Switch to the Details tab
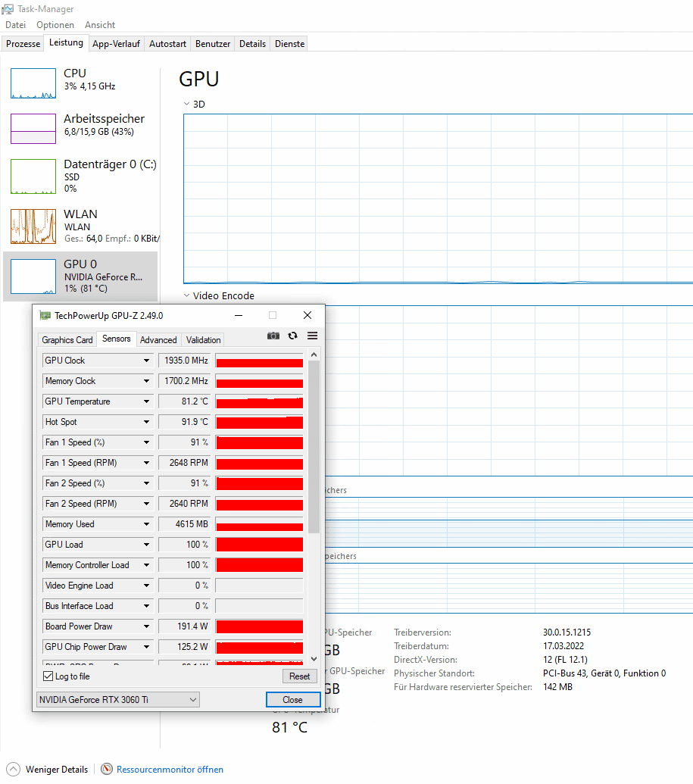693x784 pixels. pyautogui.click(x=252, y=44)
